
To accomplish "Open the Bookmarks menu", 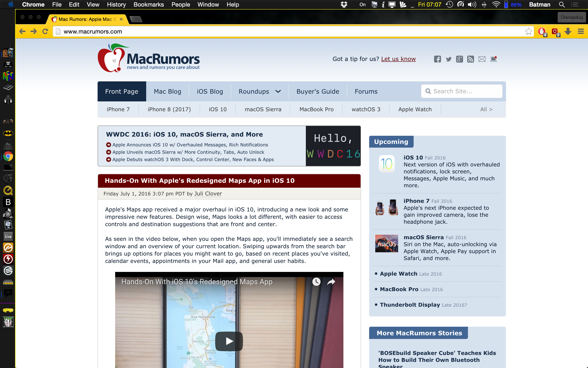I will coord(148,5).
